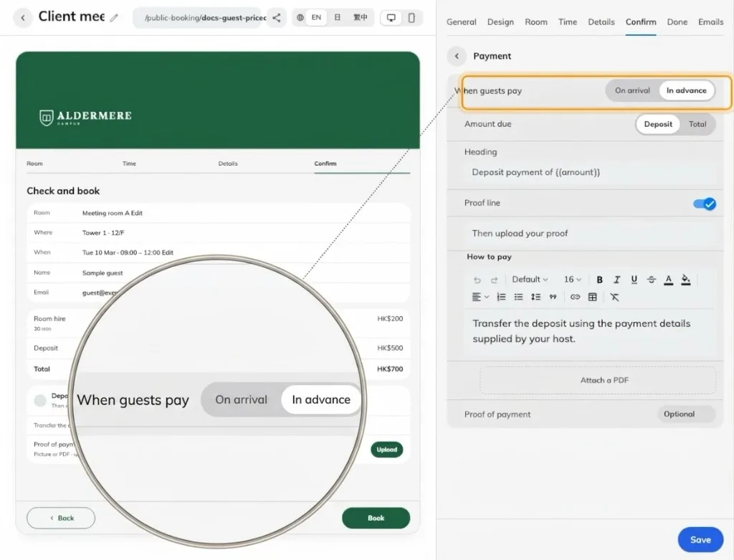Switch preview to desktop monitor view

pyautogui.click(x=391, y=18)
